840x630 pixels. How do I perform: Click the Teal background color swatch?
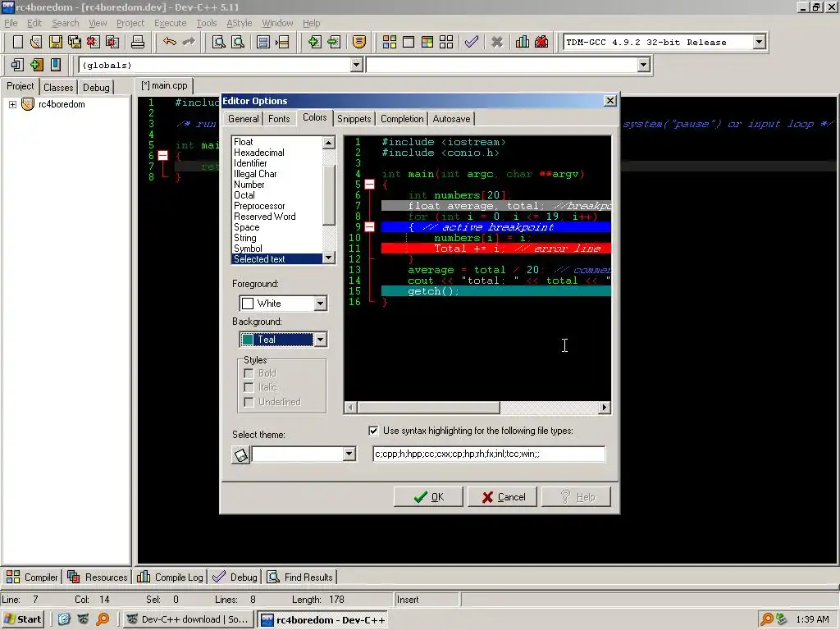[x=248, y=340]
